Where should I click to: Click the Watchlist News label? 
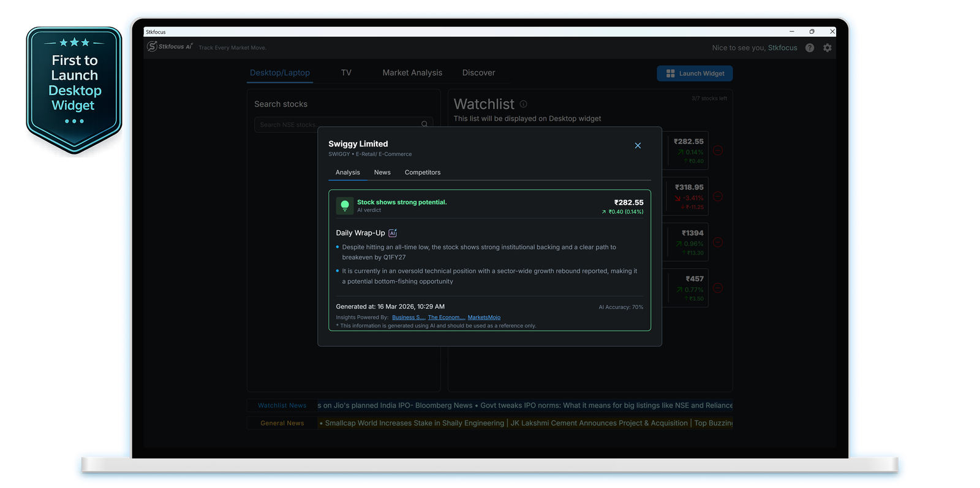click(x=282, y=406)
